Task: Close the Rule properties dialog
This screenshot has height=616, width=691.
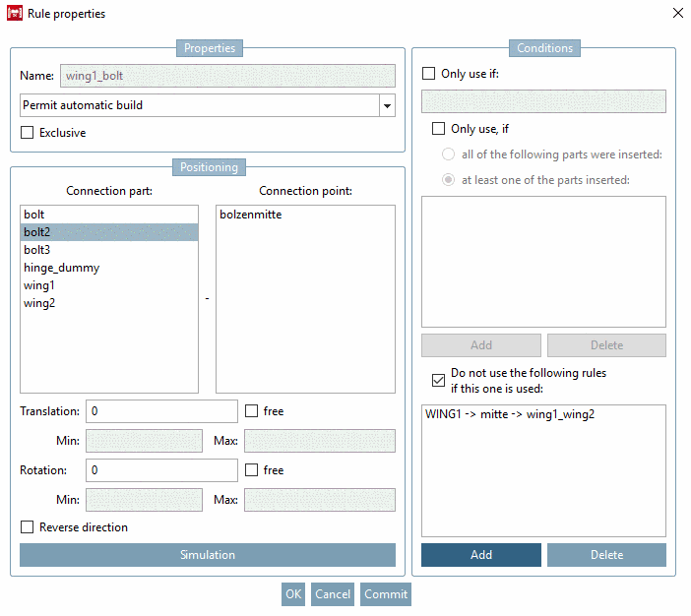Action: [676, 14]
